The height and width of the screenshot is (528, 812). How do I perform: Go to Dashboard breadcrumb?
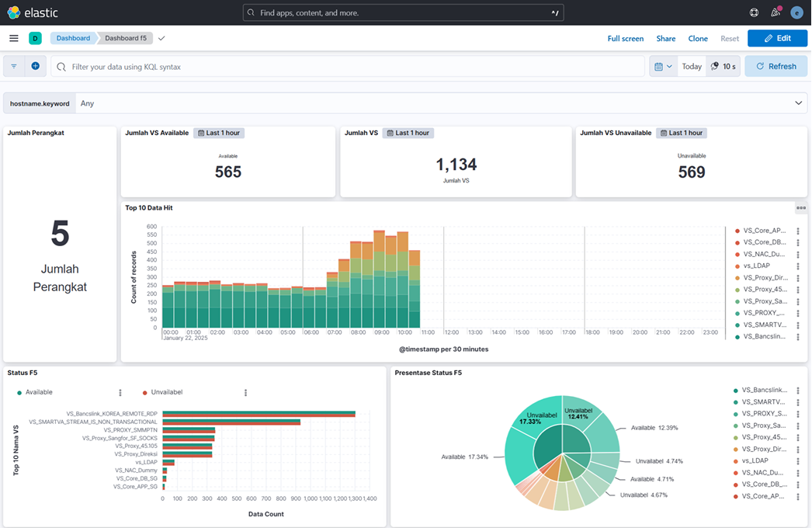(x=72, y=38)
